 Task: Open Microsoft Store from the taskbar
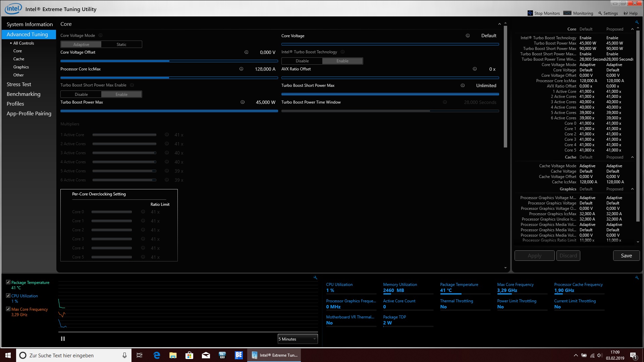190,355
